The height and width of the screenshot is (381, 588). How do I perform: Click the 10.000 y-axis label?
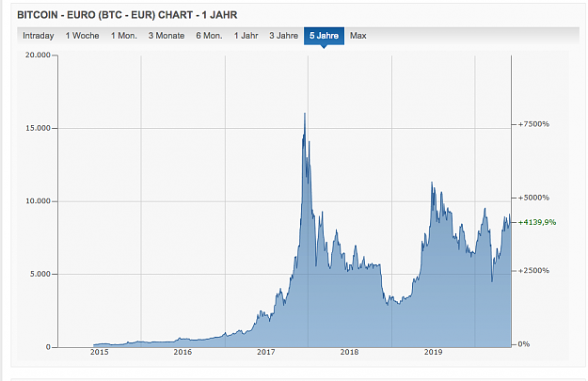pos(38,201)
